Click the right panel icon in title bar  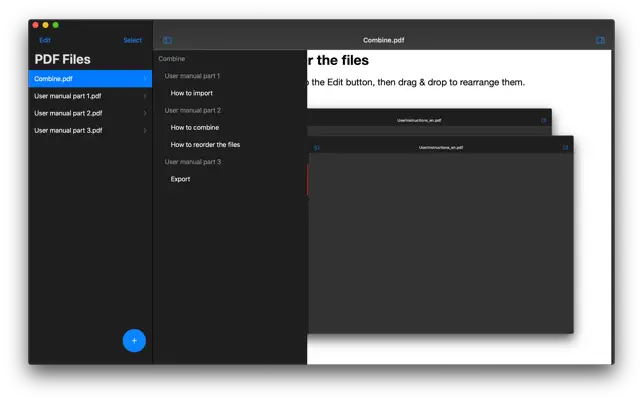click(600, 40)
